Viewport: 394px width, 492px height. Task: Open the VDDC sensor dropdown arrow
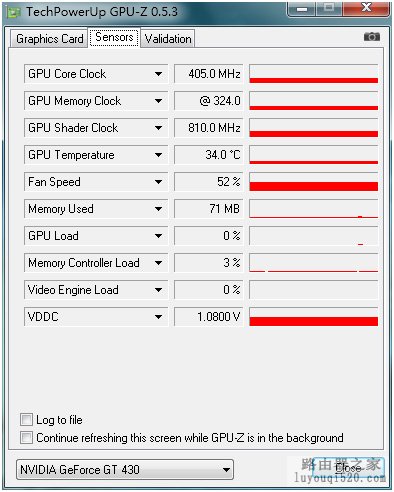(159, 317)
